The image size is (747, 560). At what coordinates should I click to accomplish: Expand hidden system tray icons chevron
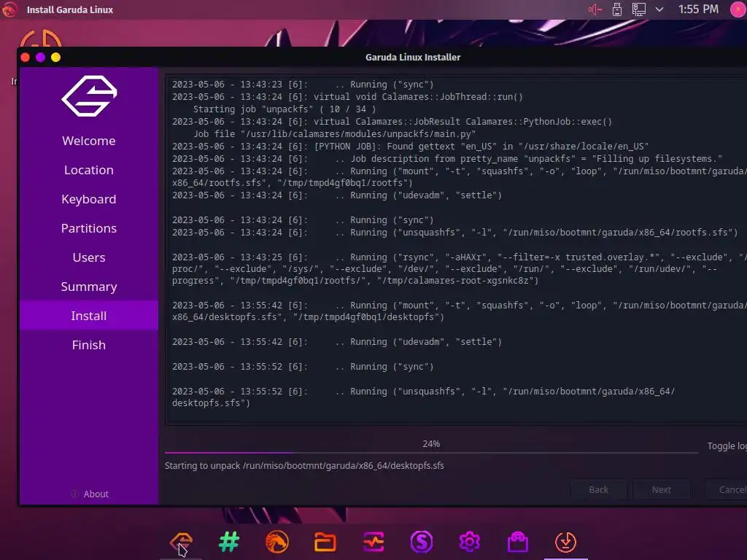tap(659, 9)
